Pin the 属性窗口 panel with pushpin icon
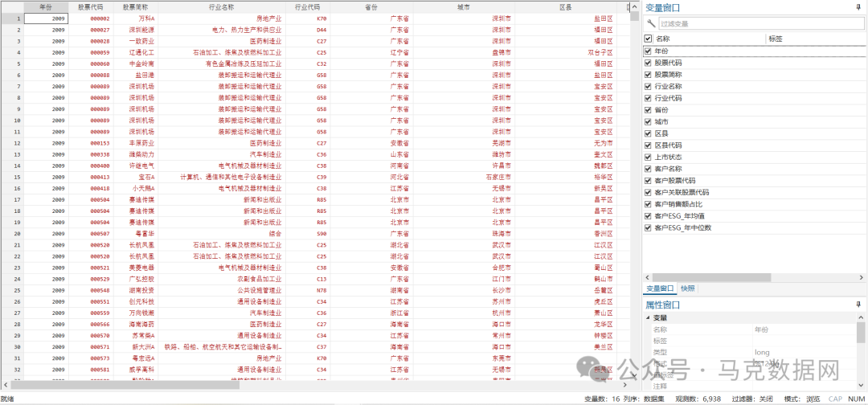Viewport: 868px width, 405px height. (x=858, y=305)
